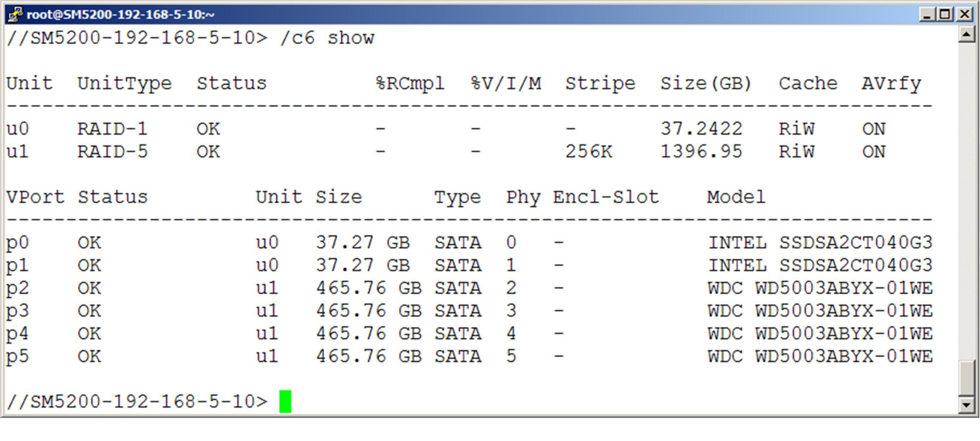Open the PuTTY system menu icon

(x=15, y=14)
